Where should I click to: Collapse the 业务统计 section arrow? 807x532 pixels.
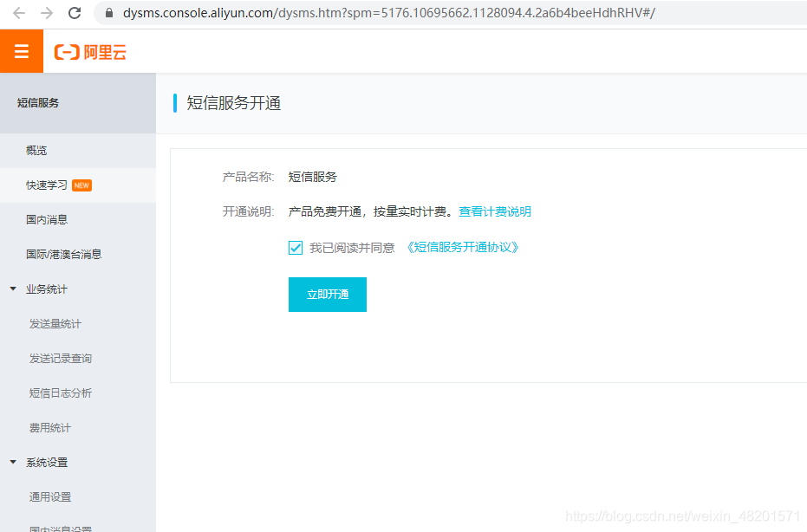13,289
